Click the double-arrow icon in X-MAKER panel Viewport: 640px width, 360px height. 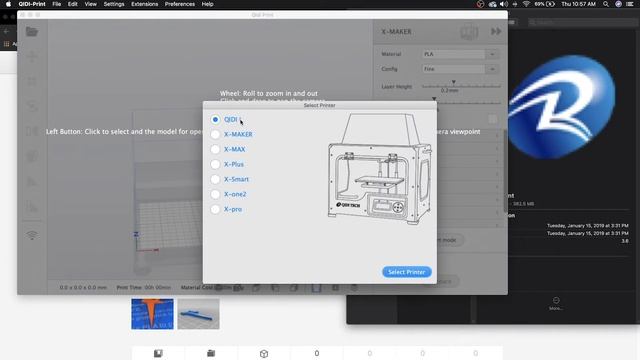coord(496,31)
